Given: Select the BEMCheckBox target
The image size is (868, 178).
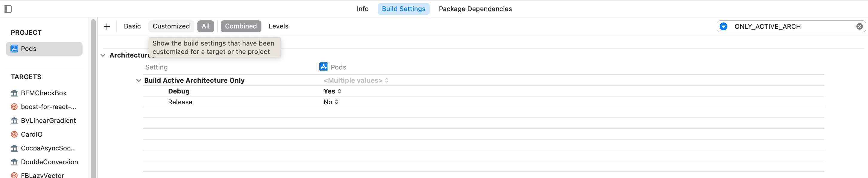Looking at the screenshot, I should (x=43, y=93).
